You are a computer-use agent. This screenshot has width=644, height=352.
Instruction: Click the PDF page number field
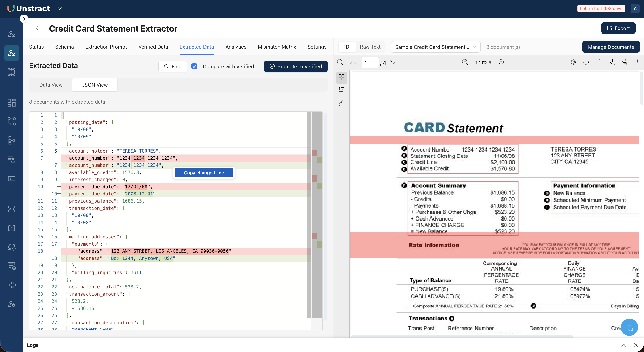coord(369,62)
